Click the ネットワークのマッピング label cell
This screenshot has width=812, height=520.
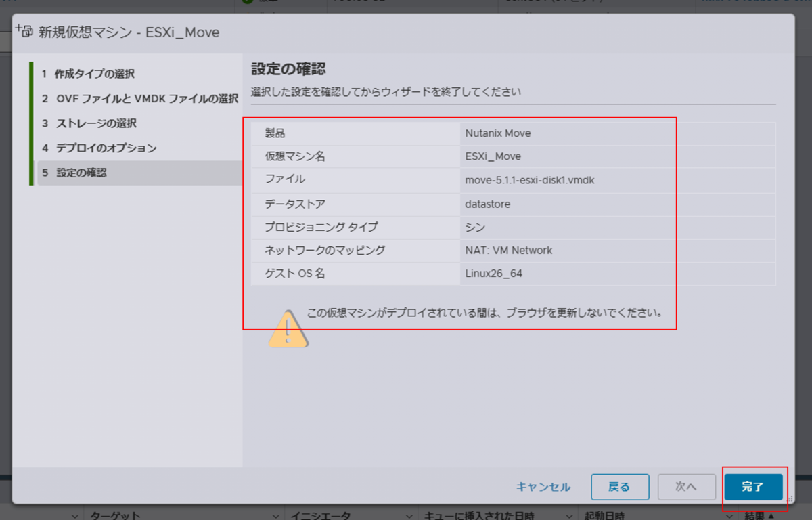(355, 251)
